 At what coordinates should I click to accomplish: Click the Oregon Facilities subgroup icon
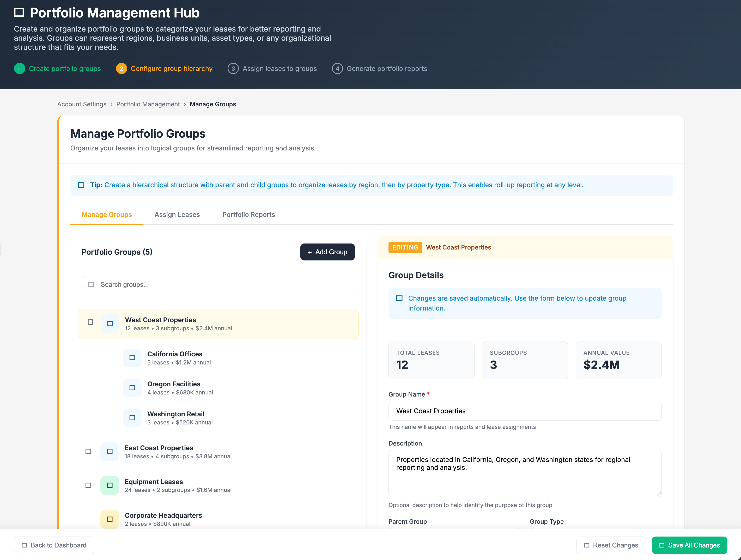(132, 387)
